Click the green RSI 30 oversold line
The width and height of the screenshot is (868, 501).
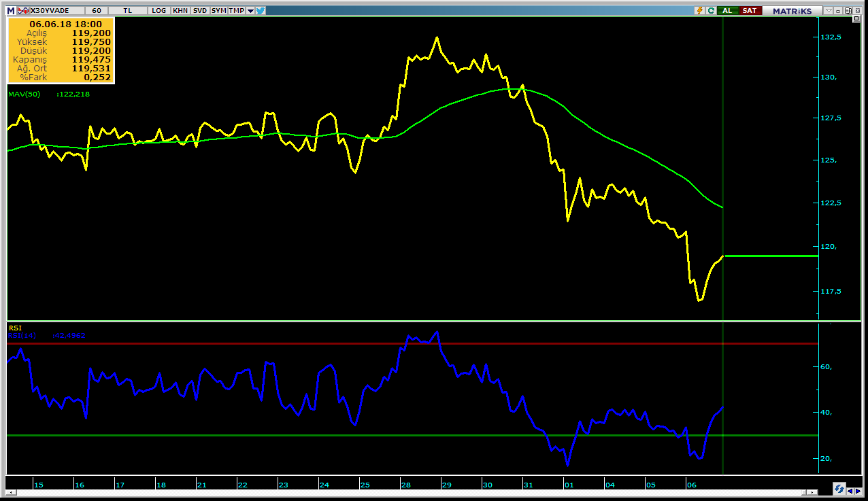pos(412,435)
